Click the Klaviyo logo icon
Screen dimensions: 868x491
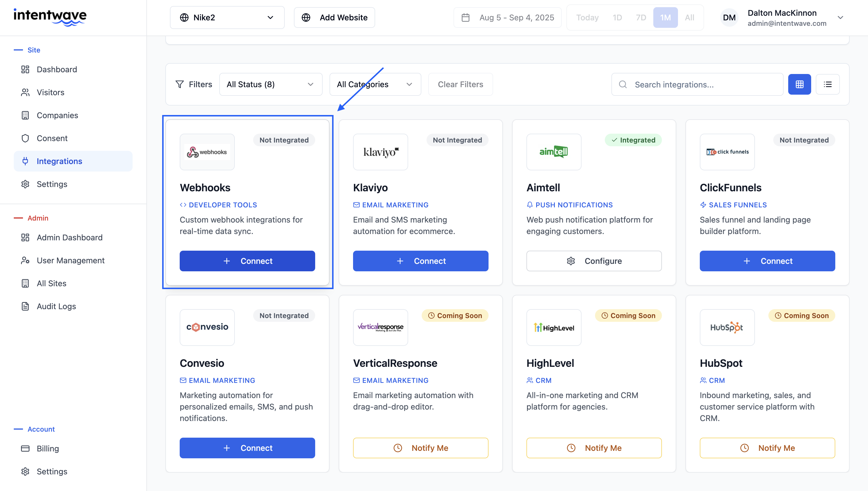tap(380, 152)
